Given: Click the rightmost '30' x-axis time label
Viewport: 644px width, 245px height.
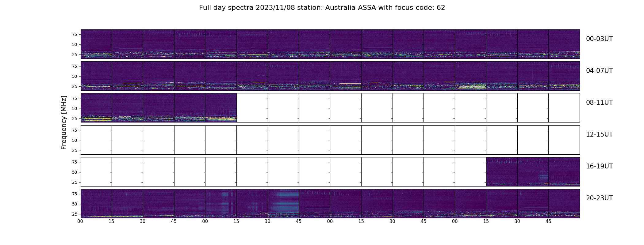Looking at the screenshot, I should pyautogui.click(x=517, y=221).
